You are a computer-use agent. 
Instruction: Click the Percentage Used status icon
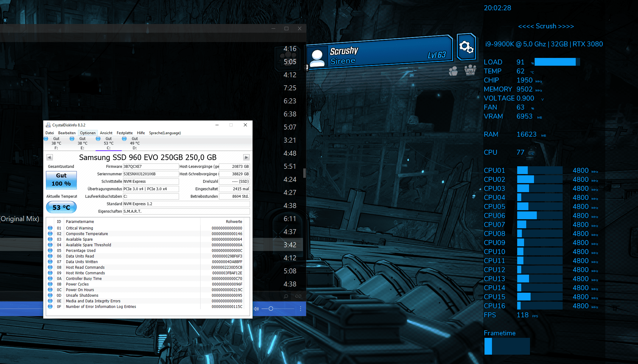click(x=50, y=251)
